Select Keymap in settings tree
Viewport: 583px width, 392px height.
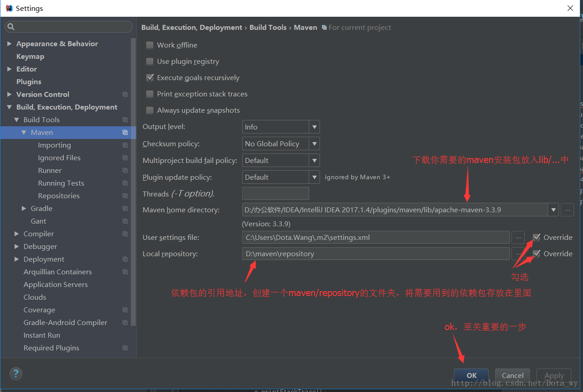tap(30, 57)
